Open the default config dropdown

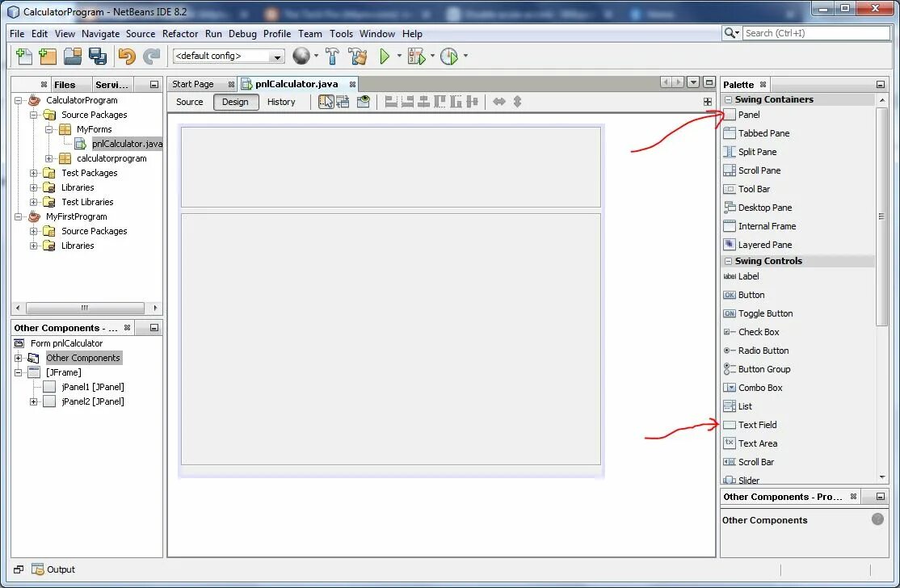[x=277, y=57]
